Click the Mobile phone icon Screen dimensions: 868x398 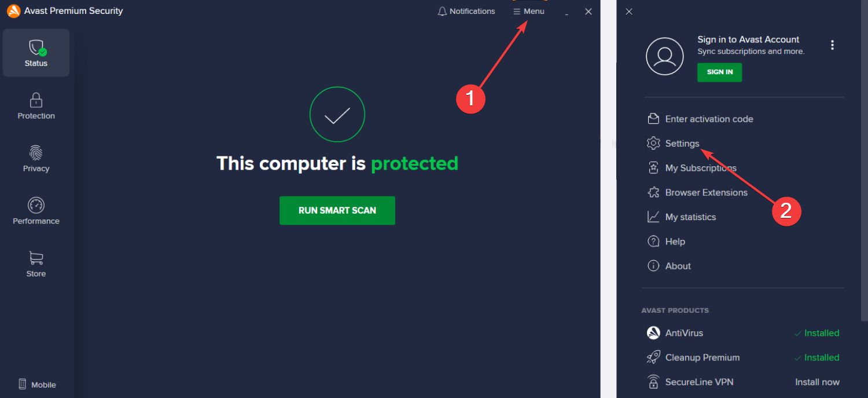point(23,384)
